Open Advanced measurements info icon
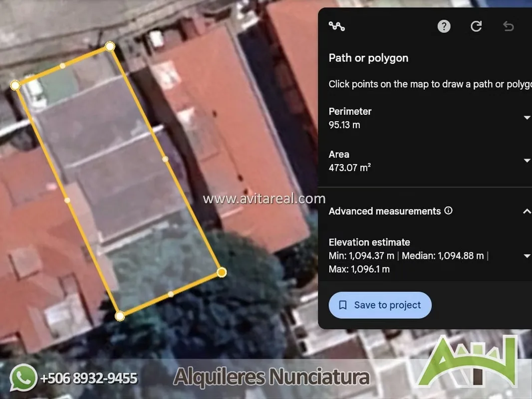This screenshot has width=532, height=399. (x=448, y=210)
